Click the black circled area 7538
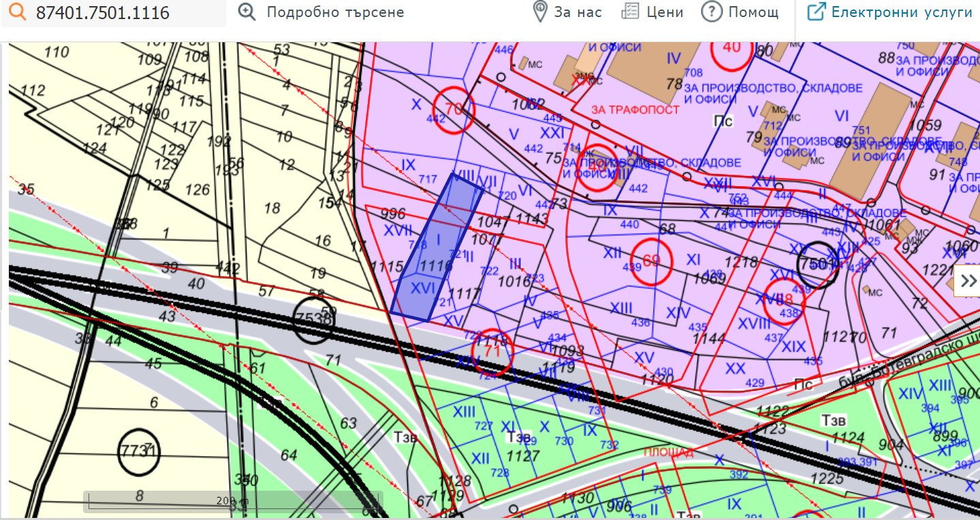The height and width of the screenshot is (520, 980). (x=313, y=319)
